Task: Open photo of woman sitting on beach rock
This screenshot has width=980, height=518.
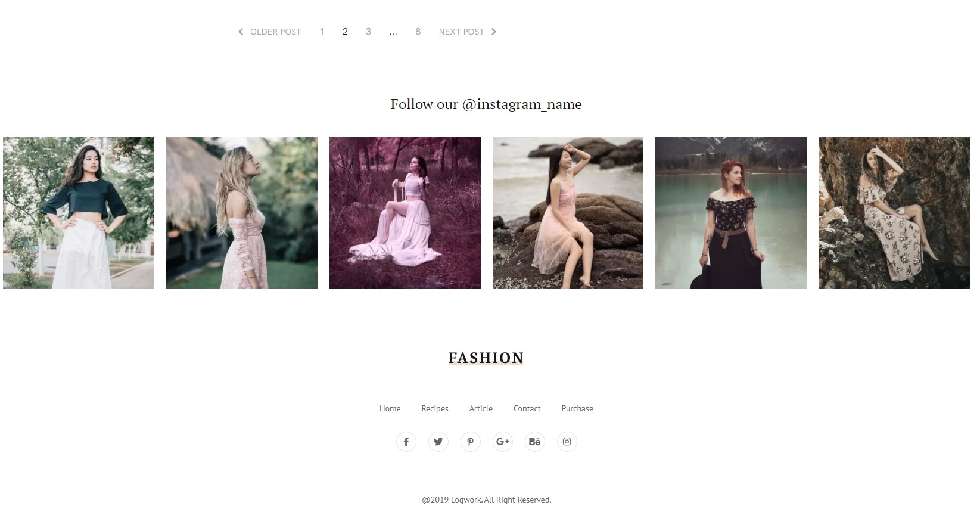Action: click(x=568, y=213)
